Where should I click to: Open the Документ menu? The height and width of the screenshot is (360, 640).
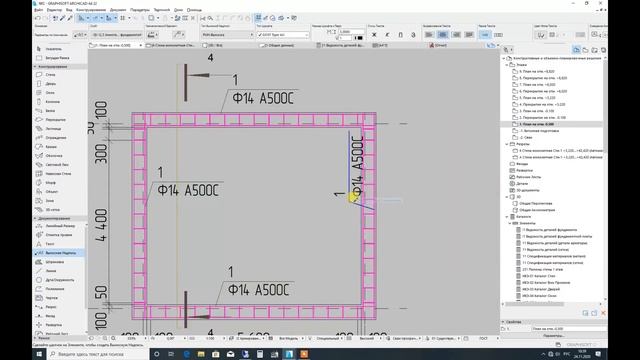(118, 10)
